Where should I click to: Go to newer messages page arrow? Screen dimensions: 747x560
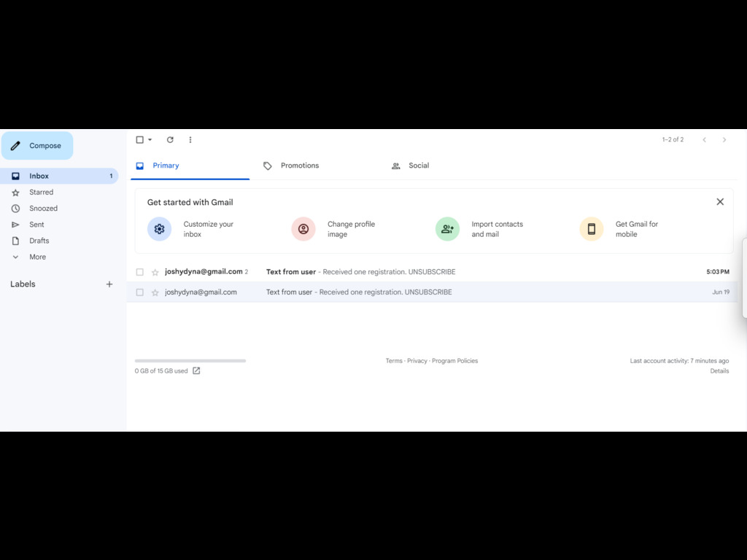[x=704, y=139]
